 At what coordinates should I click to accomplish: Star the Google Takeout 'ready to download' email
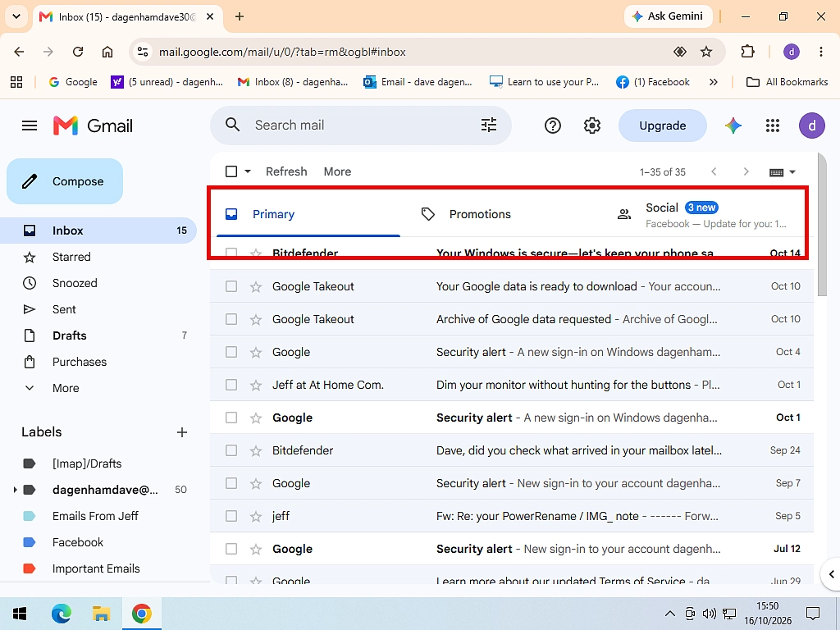[256, 286]
